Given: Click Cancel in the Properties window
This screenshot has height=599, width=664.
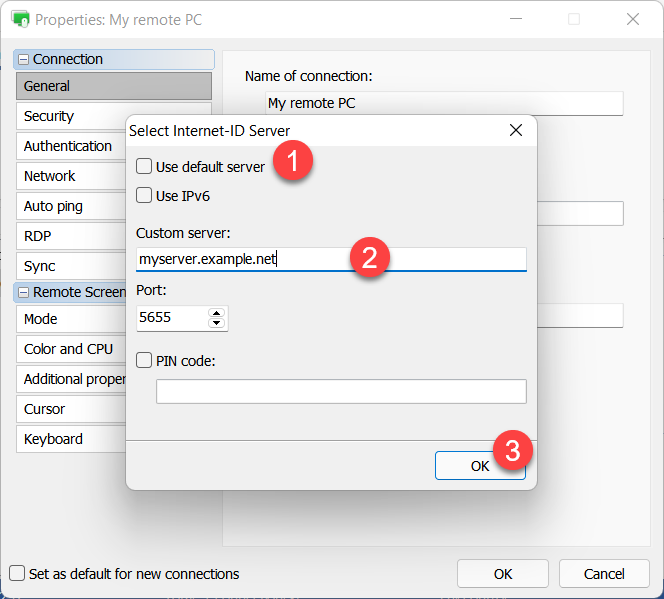Looking at the screenshot, I should point(604,574).
